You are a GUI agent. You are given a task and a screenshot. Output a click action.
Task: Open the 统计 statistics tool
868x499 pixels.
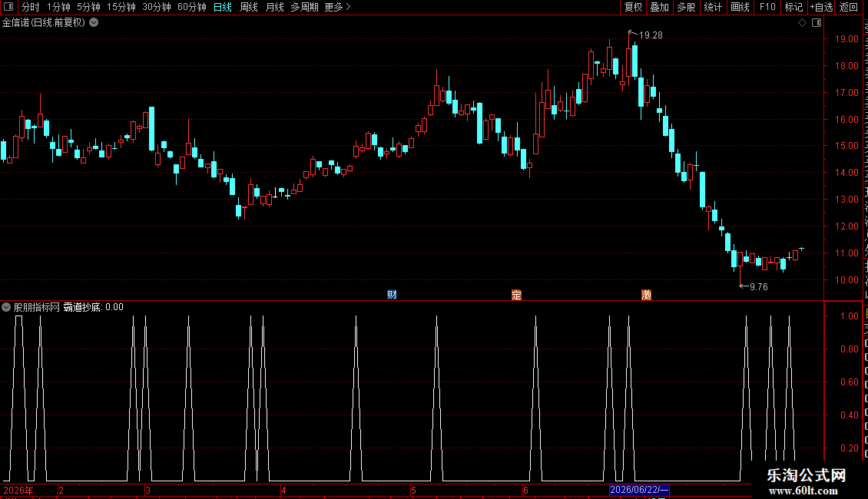coord(713,7)
